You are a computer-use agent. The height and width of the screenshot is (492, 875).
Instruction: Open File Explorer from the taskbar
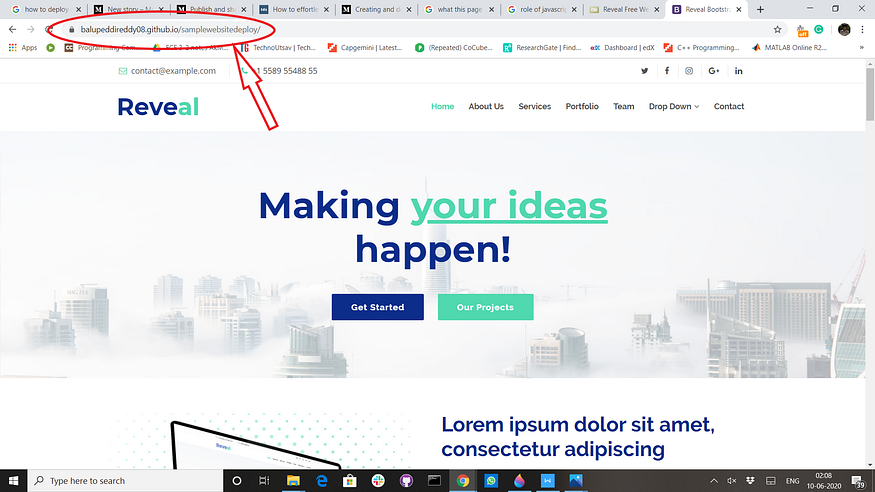pos(293,481)
